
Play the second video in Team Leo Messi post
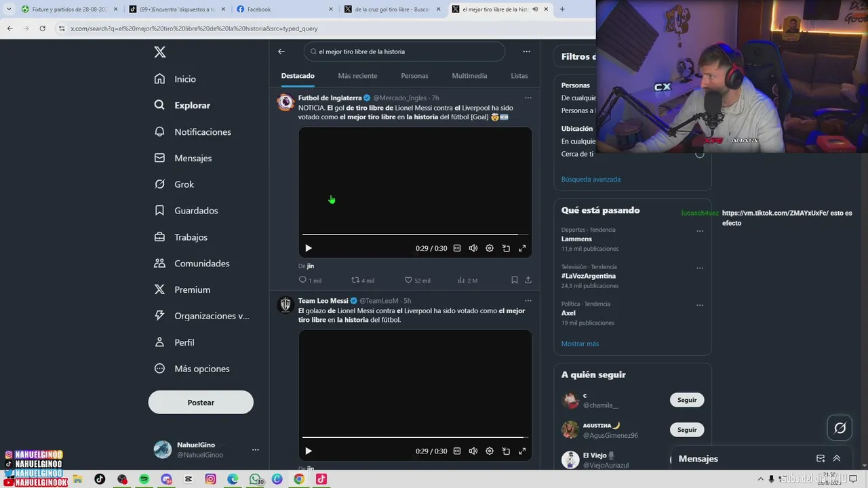[309, 451]
